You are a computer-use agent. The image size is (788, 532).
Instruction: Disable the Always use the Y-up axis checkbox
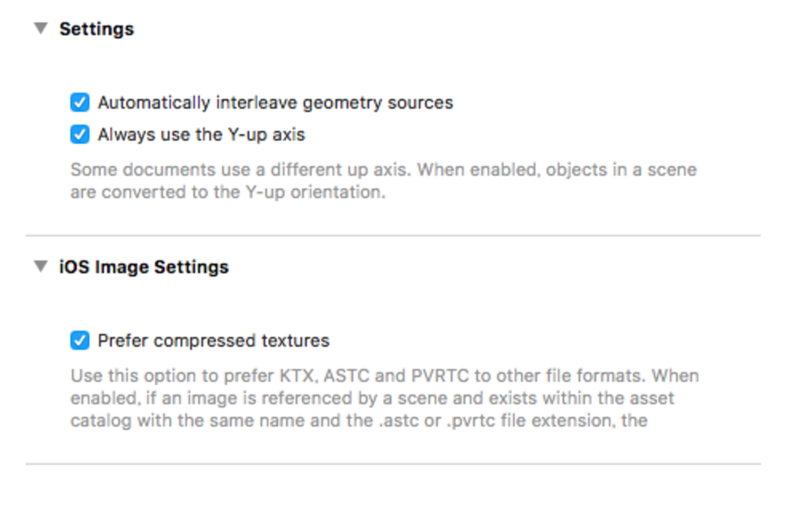pyautogui.click(x=79, y=134)
